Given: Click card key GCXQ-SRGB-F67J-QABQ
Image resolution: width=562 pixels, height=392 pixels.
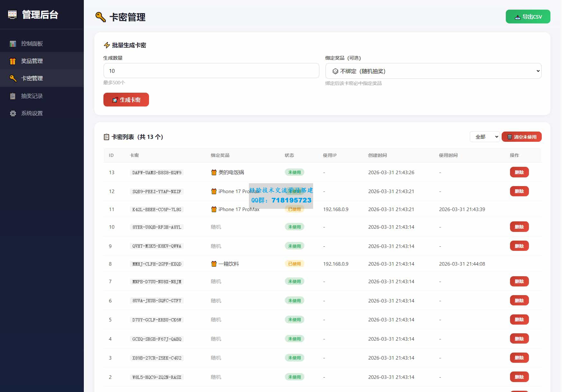Looking at the screenshot, I should (157, 339).
